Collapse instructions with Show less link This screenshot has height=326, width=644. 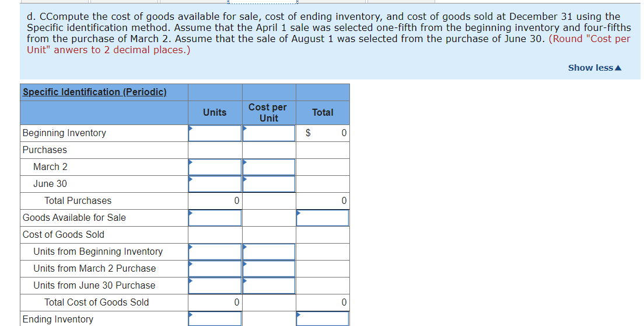[x=595, y=68]
